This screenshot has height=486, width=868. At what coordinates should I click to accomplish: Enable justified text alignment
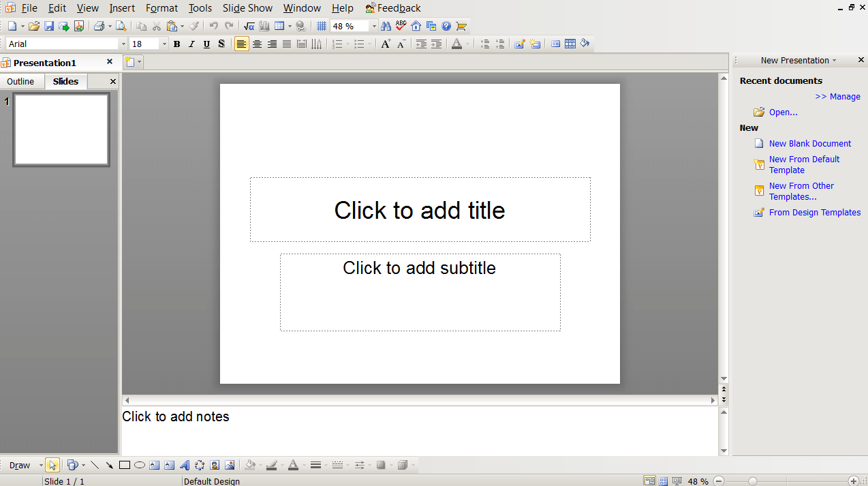[x=287, y=44]
